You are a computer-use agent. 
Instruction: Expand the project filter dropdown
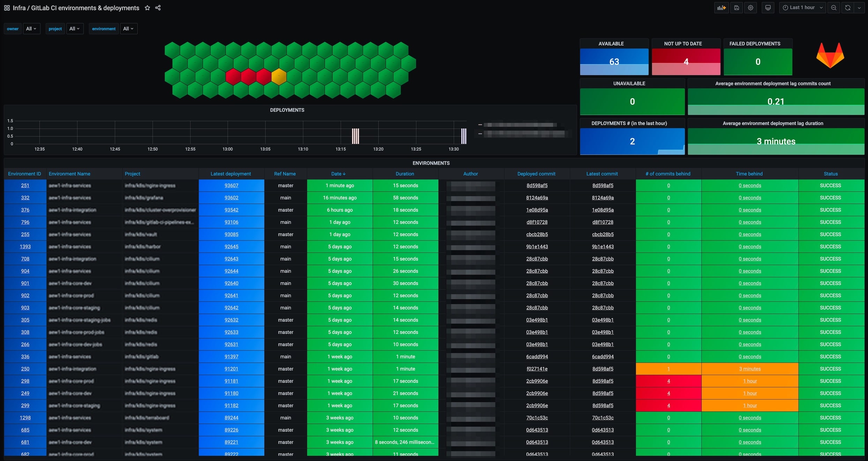(x=75, y=29)
